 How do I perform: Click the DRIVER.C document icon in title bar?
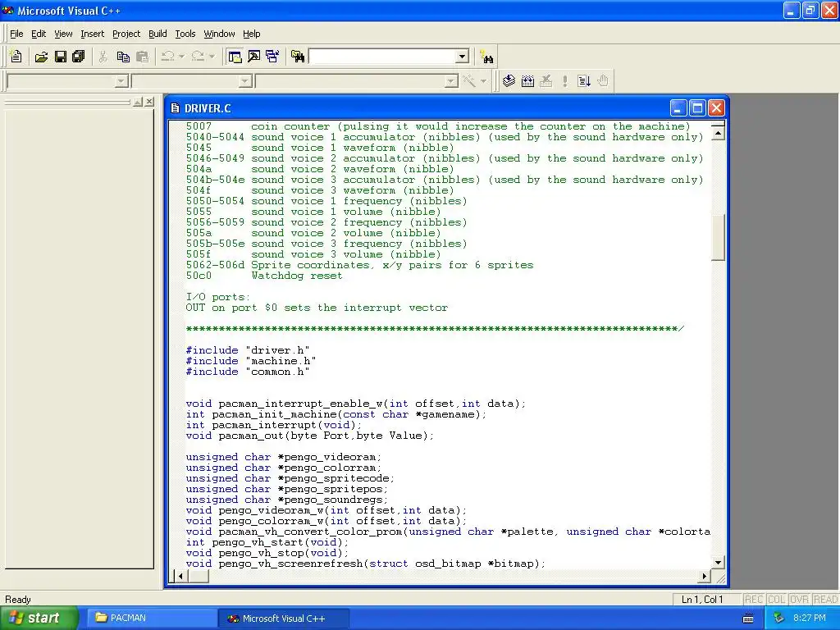pyautogui.click(x=175, y=108)
